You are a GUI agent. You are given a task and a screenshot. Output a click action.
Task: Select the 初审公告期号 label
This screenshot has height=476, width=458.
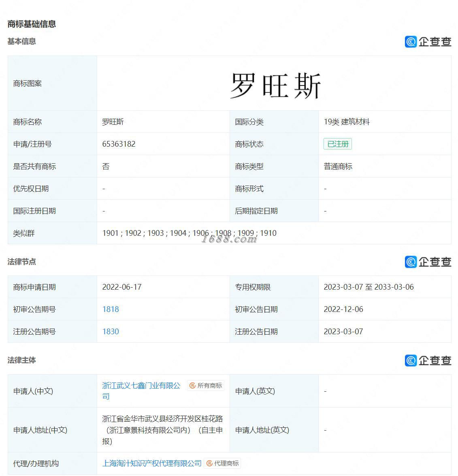[34, 310]
